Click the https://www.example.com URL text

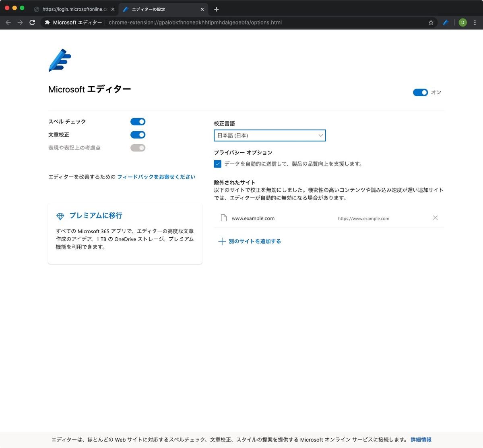363,218
